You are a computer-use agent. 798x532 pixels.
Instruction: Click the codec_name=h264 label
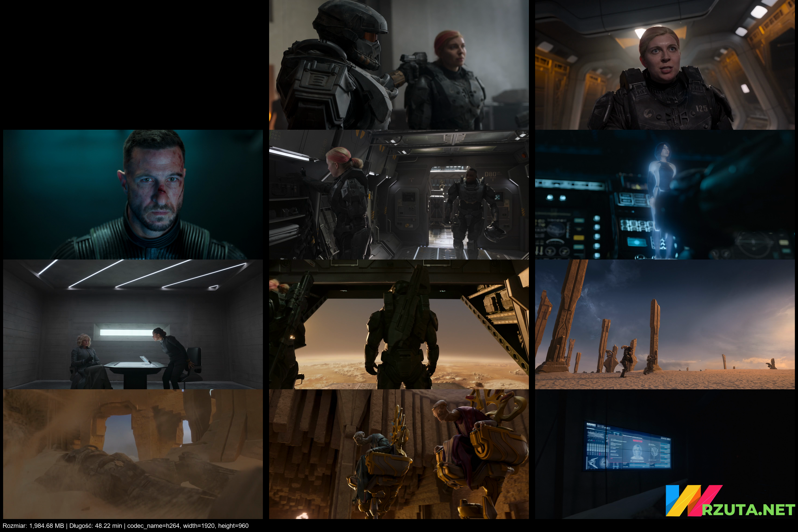(154, 526)
